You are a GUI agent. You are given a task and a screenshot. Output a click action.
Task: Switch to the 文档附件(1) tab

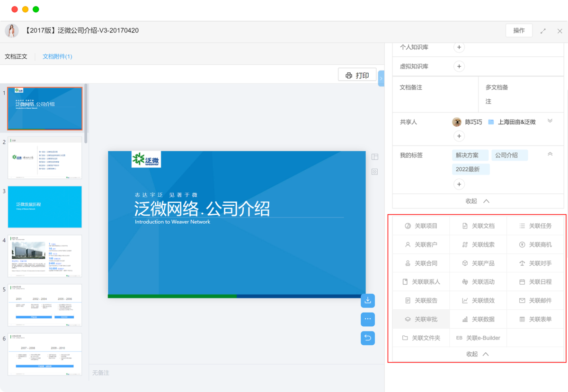tap(57, 56)
